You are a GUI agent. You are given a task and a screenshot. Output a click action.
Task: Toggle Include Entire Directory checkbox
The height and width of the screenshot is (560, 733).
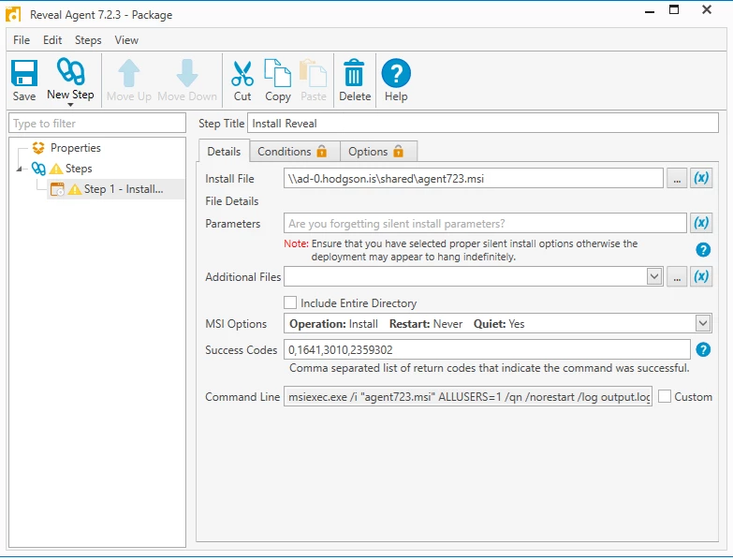[290, 302]
